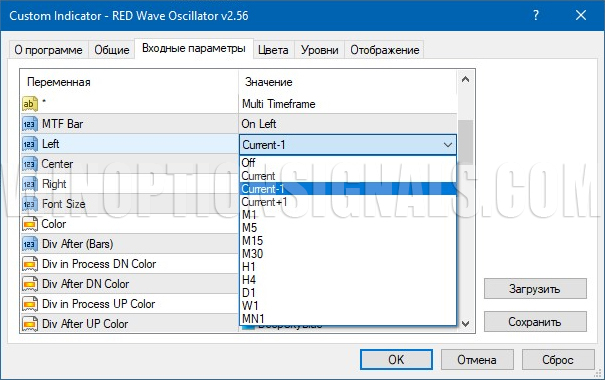Select the Font Size variable row
The height and width of the screenshot is (380, 605).
(130, 204)
